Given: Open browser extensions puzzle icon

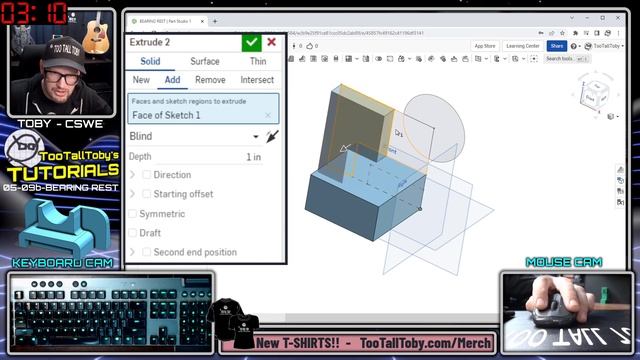Looking at the screenshot, I should 576,33.
